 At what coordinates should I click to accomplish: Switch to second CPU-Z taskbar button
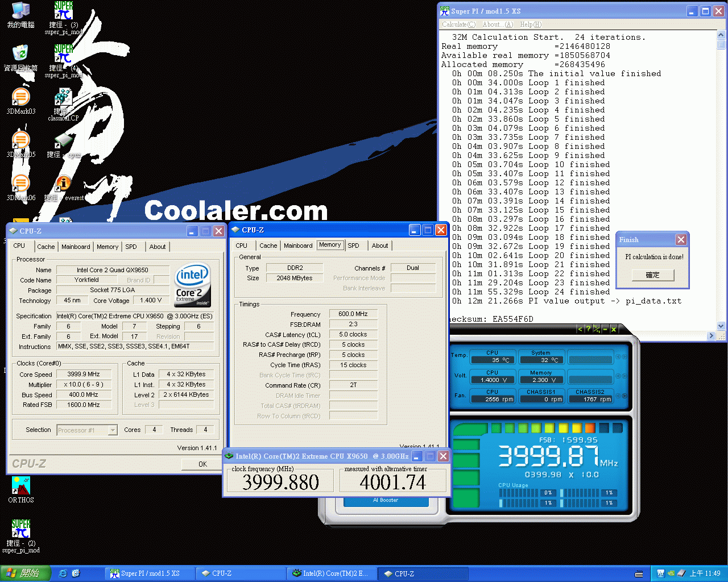(423, 573)
